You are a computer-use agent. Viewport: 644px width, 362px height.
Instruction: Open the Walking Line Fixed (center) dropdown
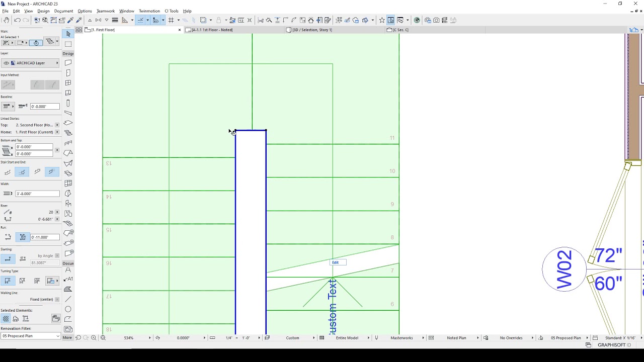click(x=57, y=300)
